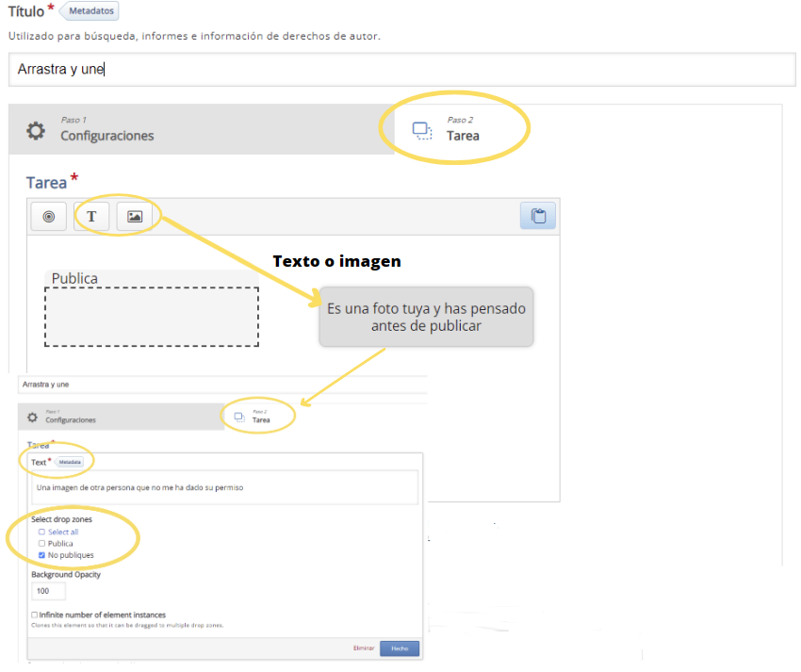Click the Tarea step icon in top bar
The width and height of the screenshot is (801, 672).
(x=422, y=130)
